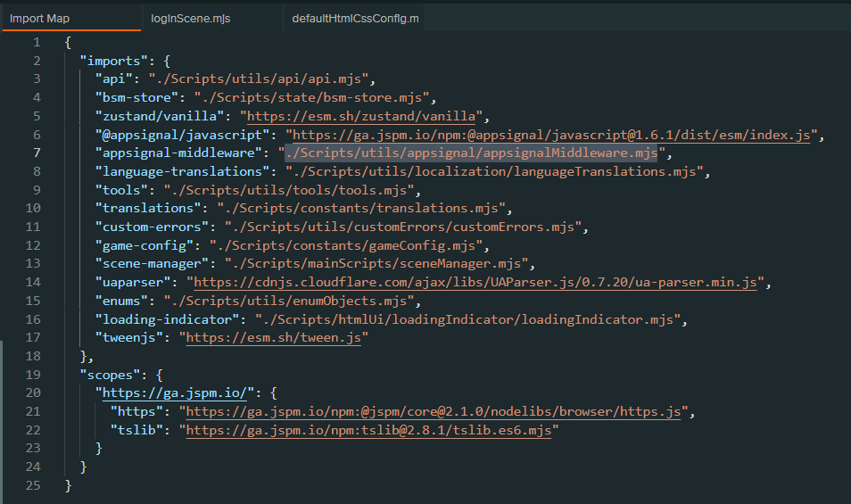This screenshot has width=851, height=504.
Task: Click the highlighted appsignalMiddleware.mjs path
Action: (x=470, y=153)
